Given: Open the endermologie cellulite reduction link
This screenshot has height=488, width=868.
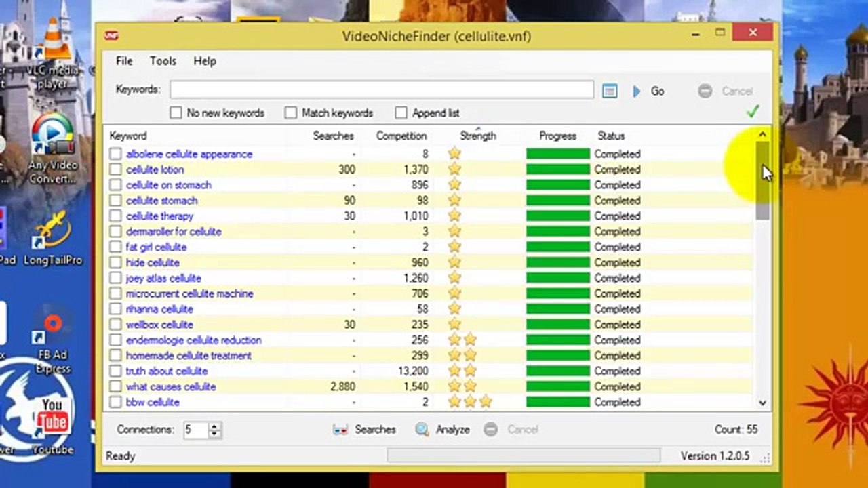Looking at the screenshot, I should 193,340.
